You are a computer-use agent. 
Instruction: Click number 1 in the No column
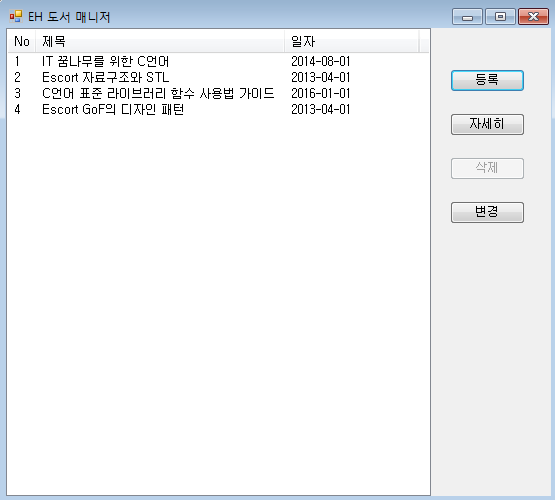[x=17, y=62]
